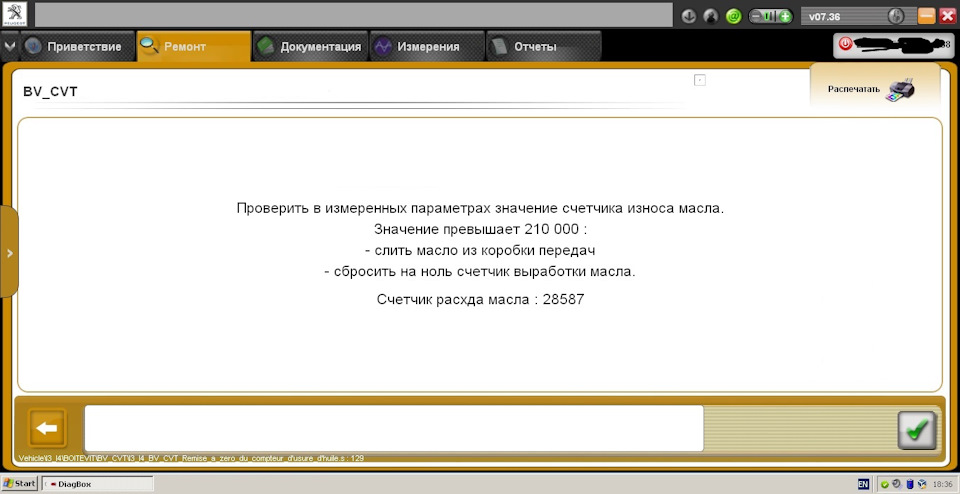Open the Приветствие tab
This screenshot has width=960, height=494.
tap(77, 47)
